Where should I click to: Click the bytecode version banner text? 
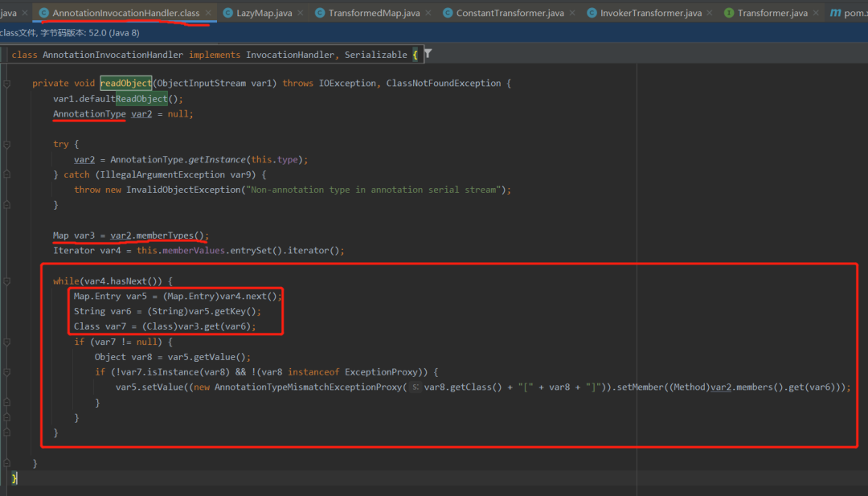(x=70, y=33)
